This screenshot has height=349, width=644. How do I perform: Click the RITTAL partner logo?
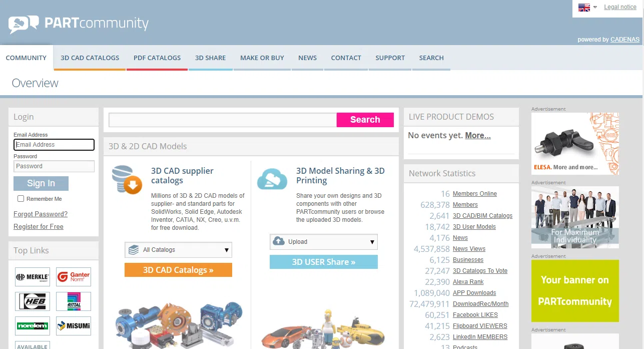click(73, 301)
